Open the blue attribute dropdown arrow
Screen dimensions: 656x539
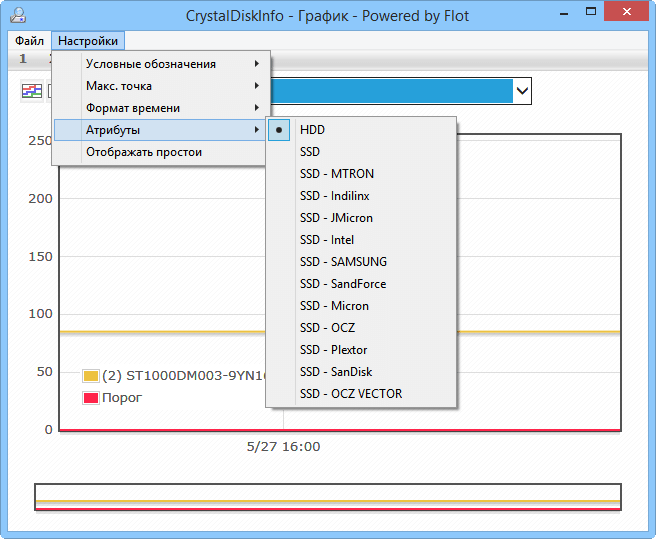(x=522, y=90)
